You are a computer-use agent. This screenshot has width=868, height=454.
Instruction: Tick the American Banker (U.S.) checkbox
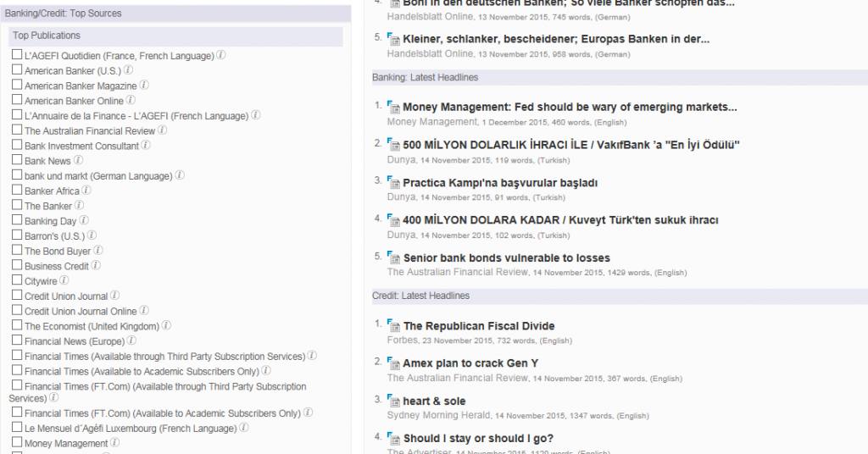click(17, 70)
